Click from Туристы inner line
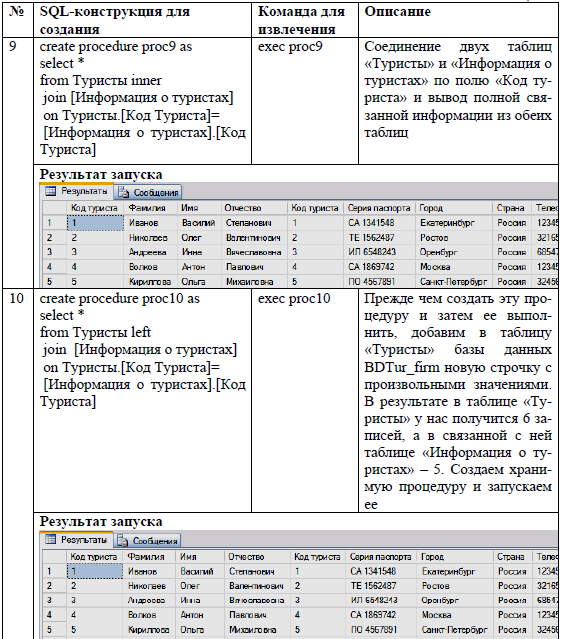Screen dimensions: 561x639 pos(101,81)
